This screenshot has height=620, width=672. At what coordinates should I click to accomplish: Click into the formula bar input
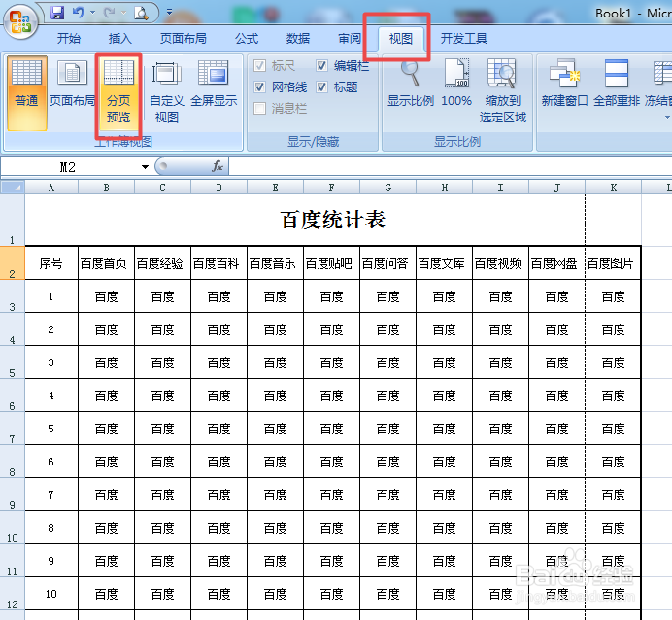click(450, 166)
